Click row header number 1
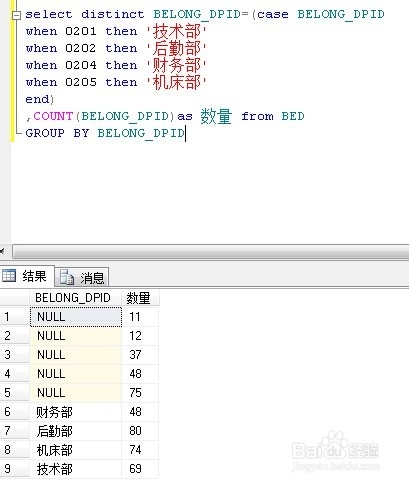The width and height of the screenshot is (409, 484). pos(15,317)
